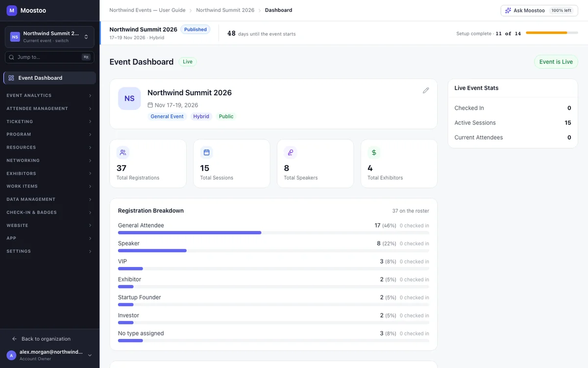
Task: Click the Dashboard breadcrumb
Action: (x=278, y=10)
